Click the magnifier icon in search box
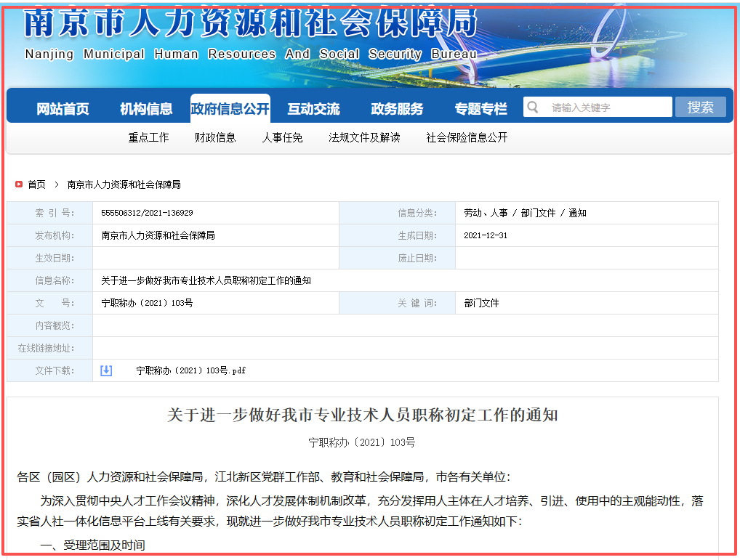 point(533,107)
